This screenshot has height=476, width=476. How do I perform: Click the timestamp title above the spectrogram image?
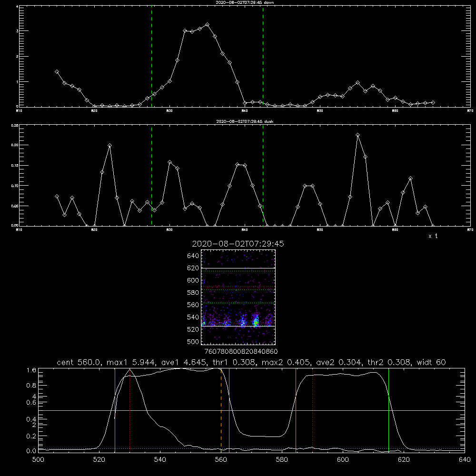coord(238,244)
